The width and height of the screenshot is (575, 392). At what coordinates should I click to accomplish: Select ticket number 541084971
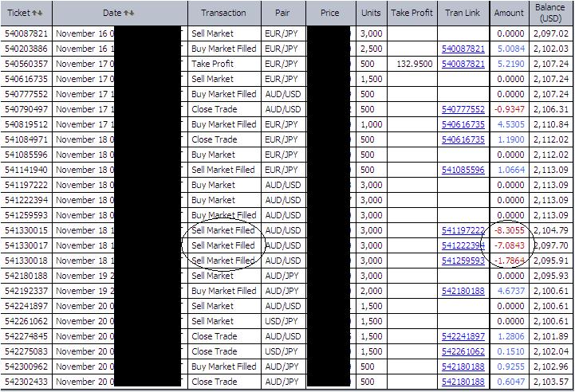tap(26, 139)
